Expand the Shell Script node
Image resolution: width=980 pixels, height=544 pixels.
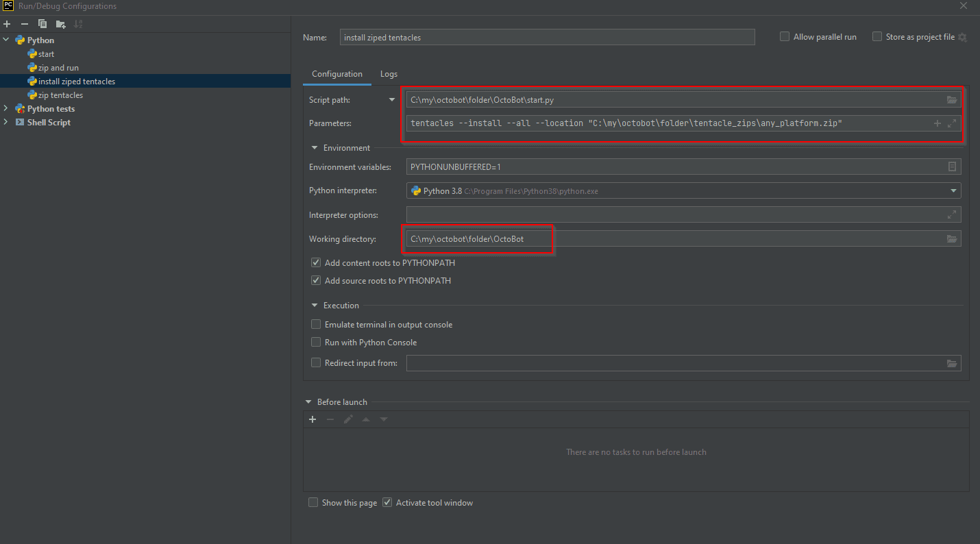click(6, 123)
